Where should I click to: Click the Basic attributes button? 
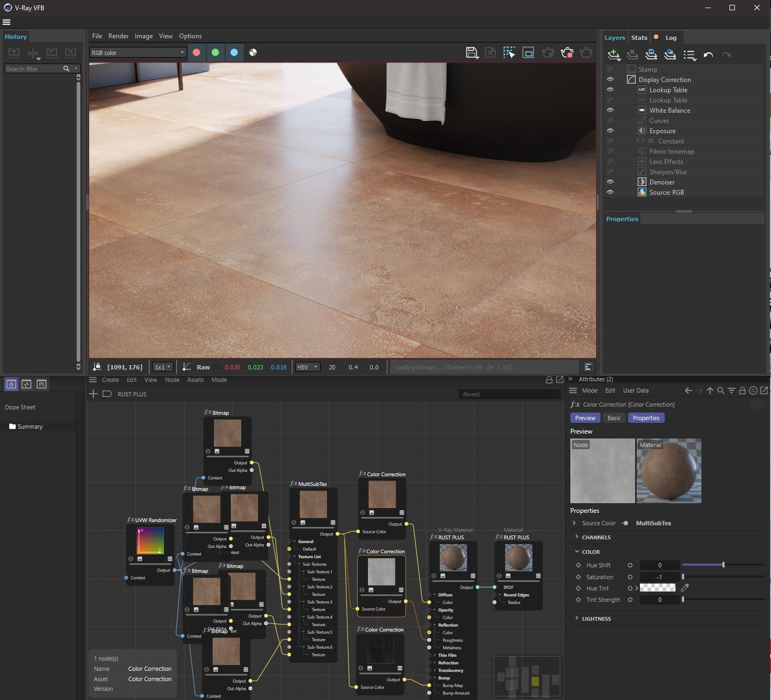614,418
